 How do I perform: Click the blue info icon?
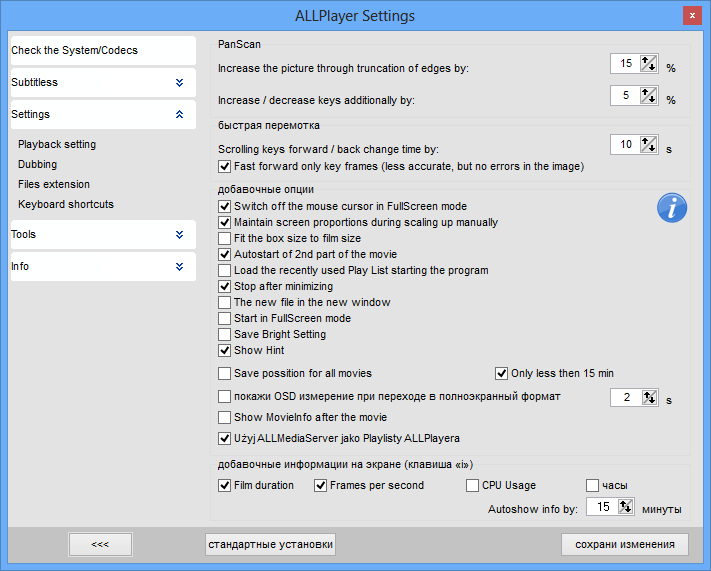(672, 208)
